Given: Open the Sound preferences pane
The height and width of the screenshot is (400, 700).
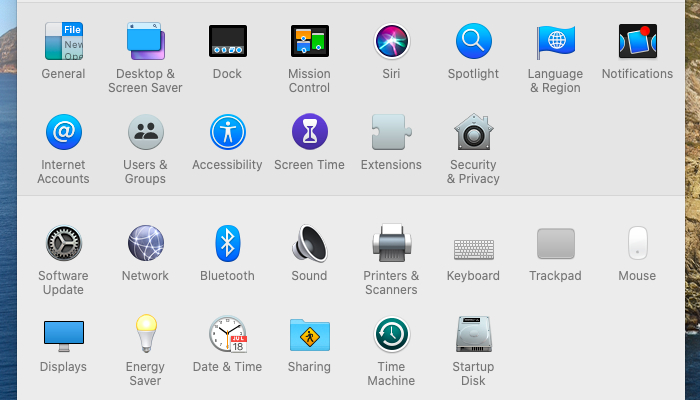Looking at the screenshot, I should click(310, 243).
